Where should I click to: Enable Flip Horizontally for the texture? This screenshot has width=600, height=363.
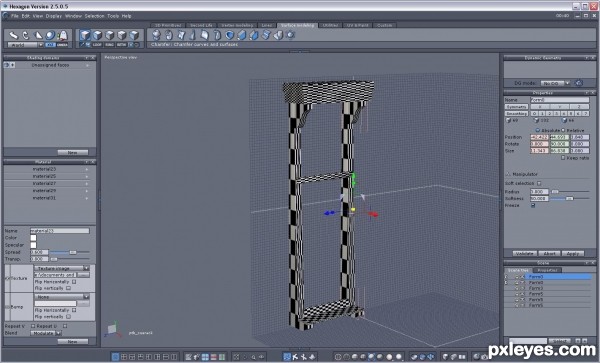[x=74, y=282]
